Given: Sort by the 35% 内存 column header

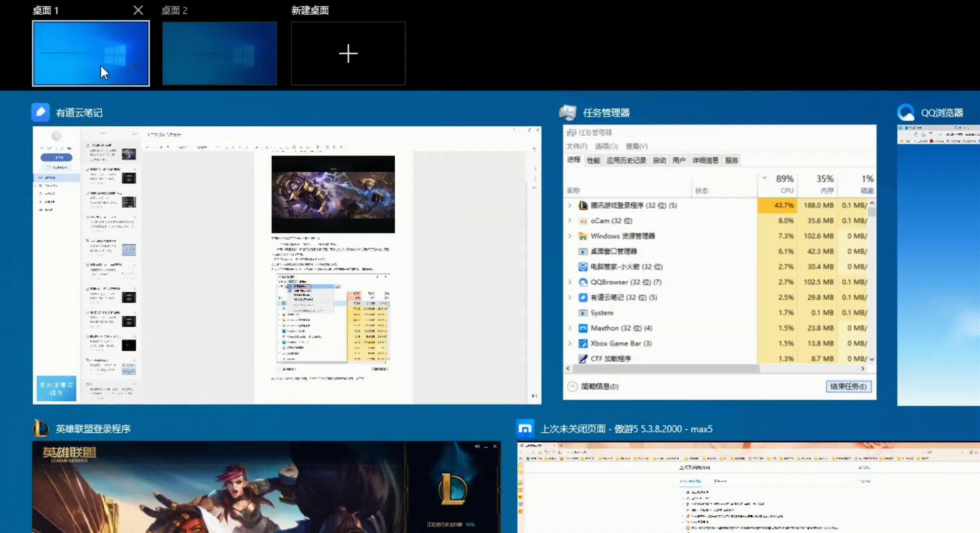Looking at the screenshot, I should pyautogui.click(x=817, y=184).
